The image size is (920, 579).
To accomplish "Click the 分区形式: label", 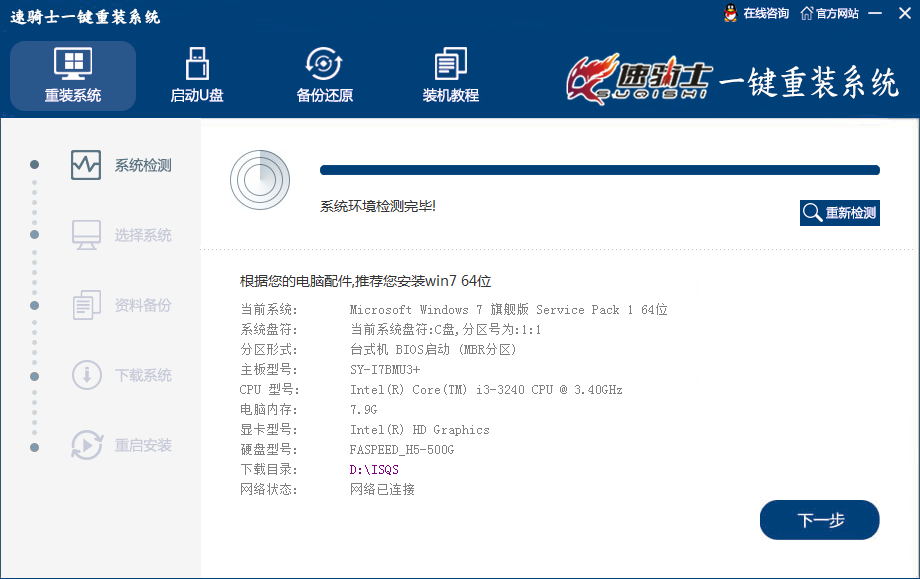I will click(x=269, y=349).
